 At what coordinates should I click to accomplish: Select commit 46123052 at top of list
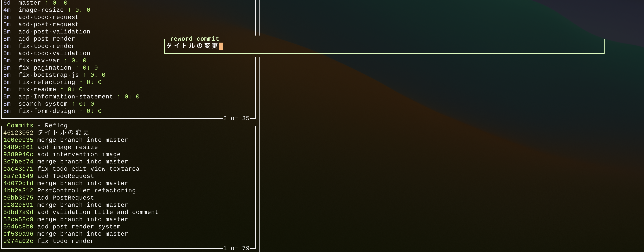(x=46, y=133)
